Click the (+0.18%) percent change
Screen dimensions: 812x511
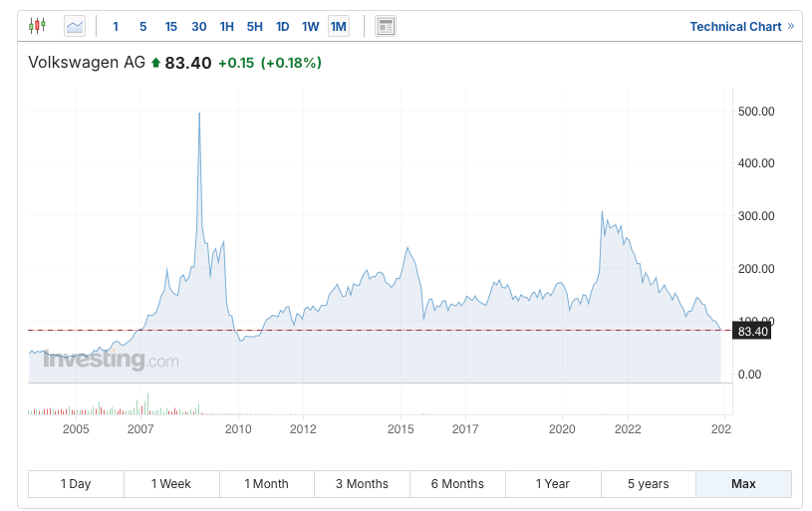click(291, 63)
